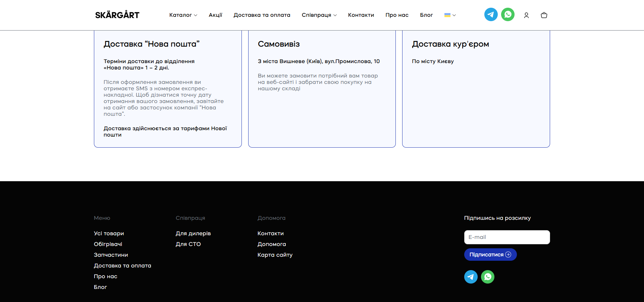Open Про нас footer link
The width and height of the screenshot is (644, 302).
pyautogui.click(x=106, y=276)
